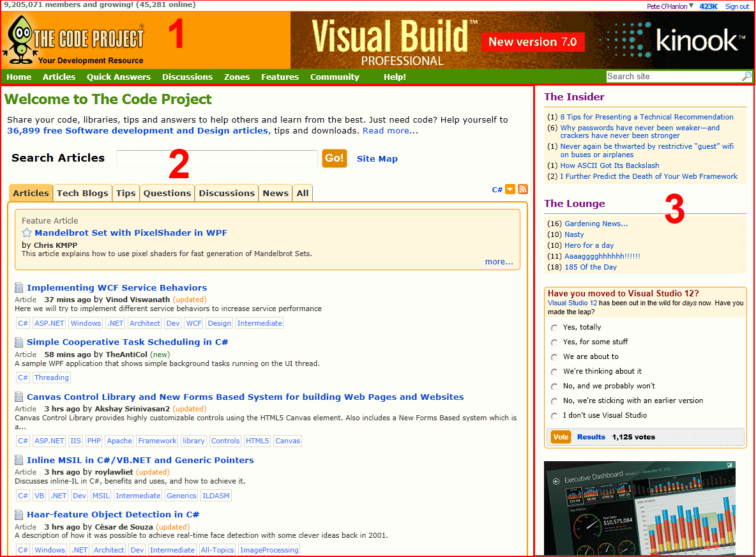756x557 pixels.
Task: Click the 423K reputation link
Action: tap(708, 6)
